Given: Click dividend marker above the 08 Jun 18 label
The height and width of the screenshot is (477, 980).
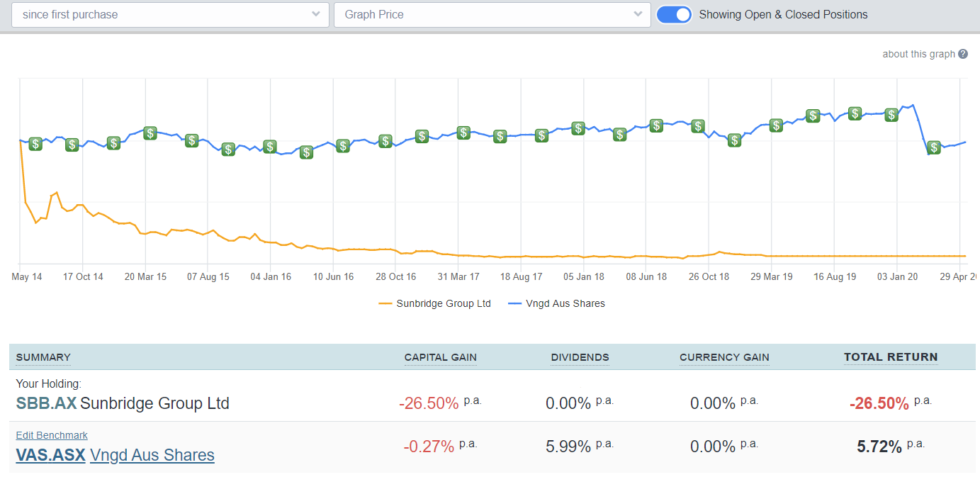Looking at the screenshot, I should (656, 125).
